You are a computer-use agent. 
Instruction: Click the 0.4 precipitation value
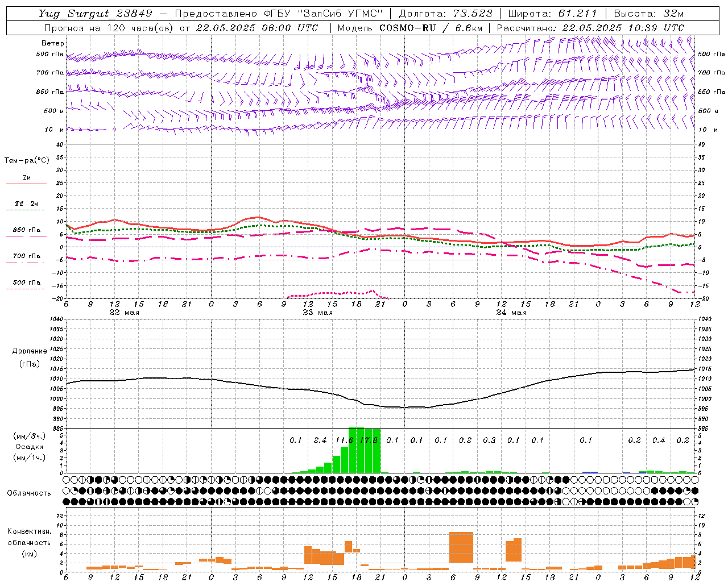[659, 440]
